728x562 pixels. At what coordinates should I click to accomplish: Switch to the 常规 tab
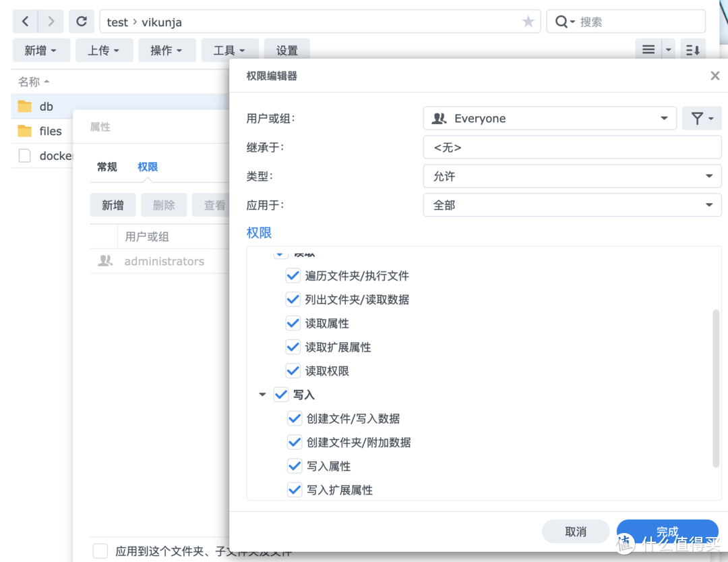[x=106, y=167]
